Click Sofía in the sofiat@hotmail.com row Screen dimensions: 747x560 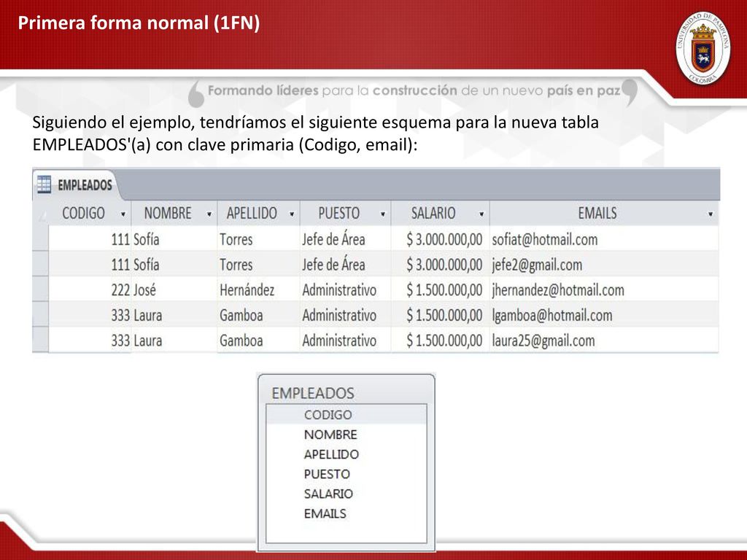174,239
